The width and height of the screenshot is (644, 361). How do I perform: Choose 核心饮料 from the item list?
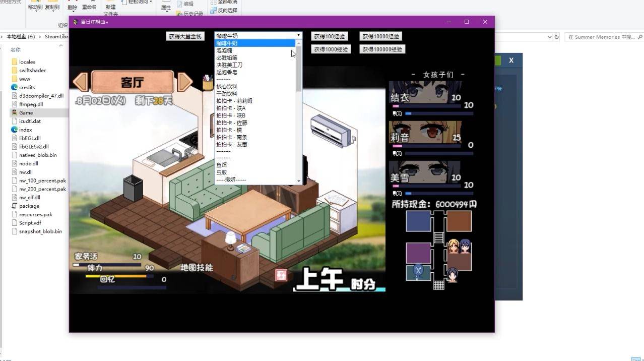(x=227, y=87)
